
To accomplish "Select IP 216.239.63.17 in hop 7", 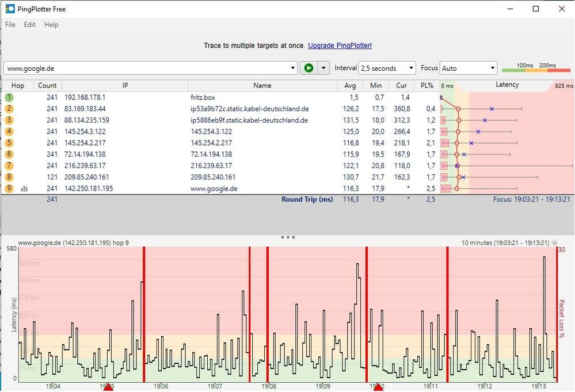I will 85,165.
